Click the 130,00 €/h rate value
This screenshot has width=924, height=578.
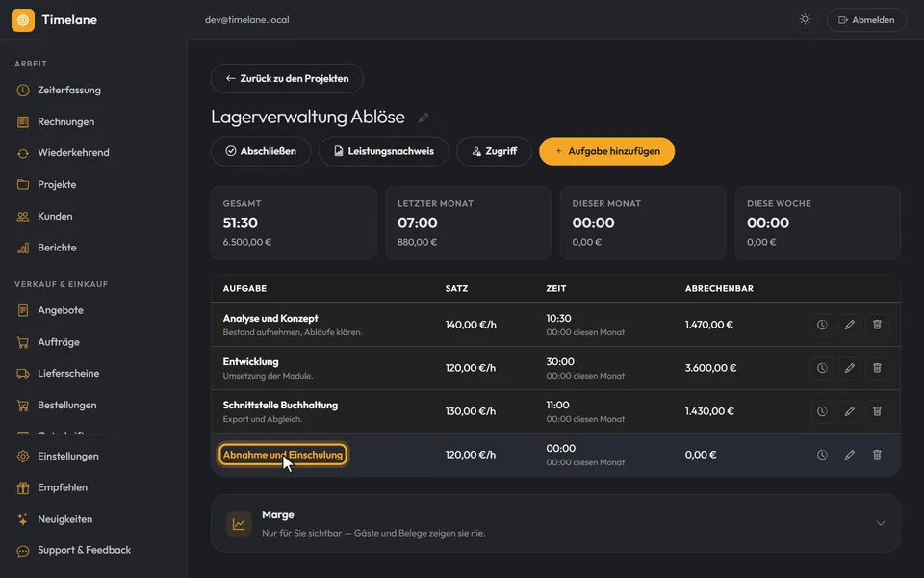pyautogui.click(x=471, y=411)
